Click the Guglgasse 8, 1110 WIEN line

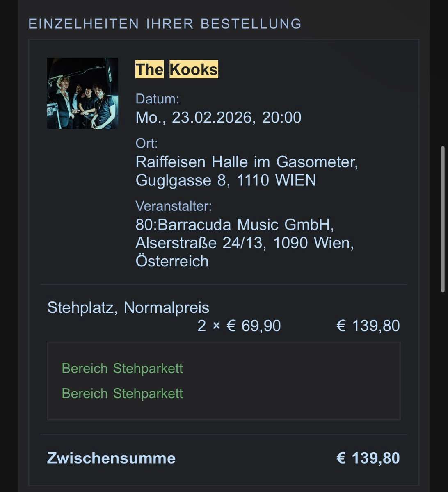pos(226,180)
